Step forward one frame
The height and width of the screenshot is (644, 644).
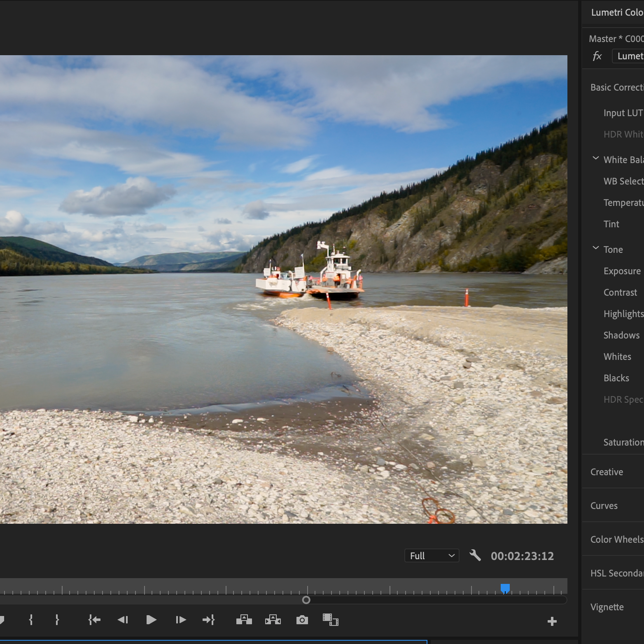pyautogui.click(x=181, y=620)
